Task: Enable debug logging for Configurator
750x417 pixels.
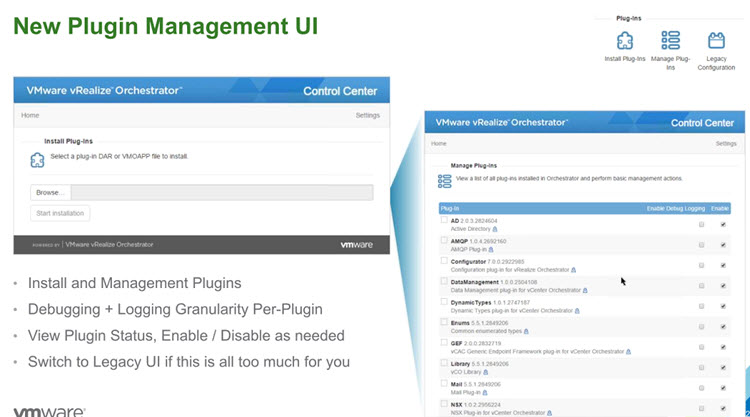Action: coord(702,265)
